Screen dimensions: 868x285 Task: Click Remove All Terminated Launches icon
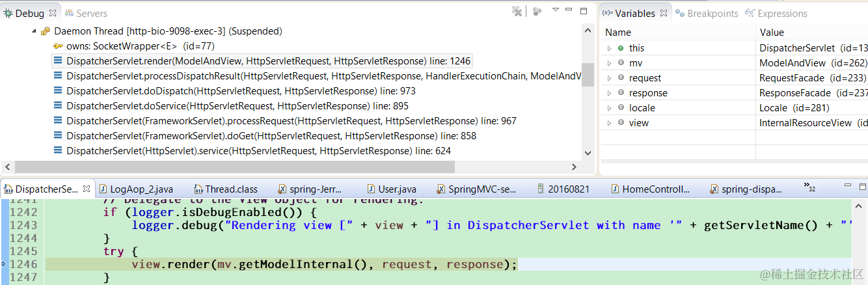517,11
